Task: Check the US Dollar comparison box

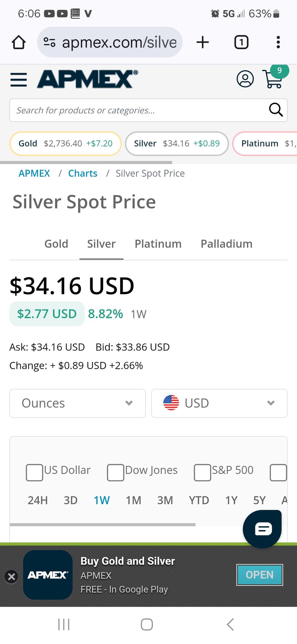Action: coord(35,473)
